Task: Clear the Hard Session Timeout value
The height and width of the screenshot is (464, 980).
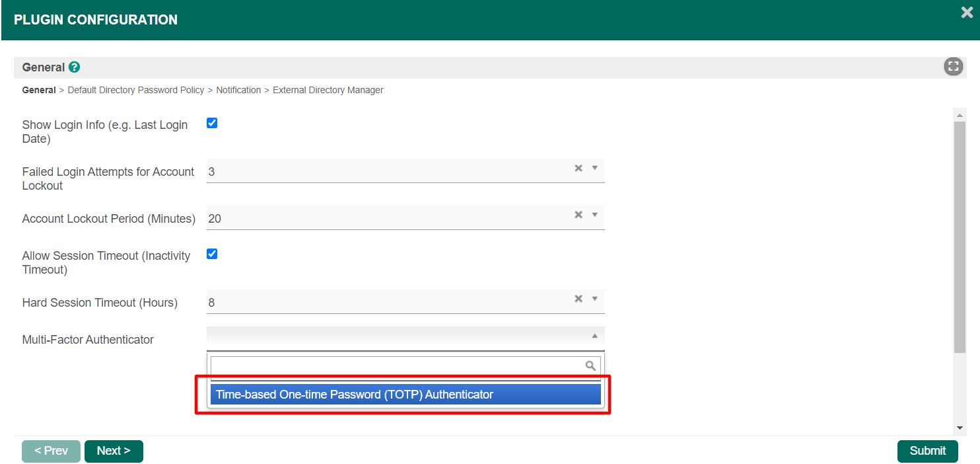Action: (x=578, y=299)
